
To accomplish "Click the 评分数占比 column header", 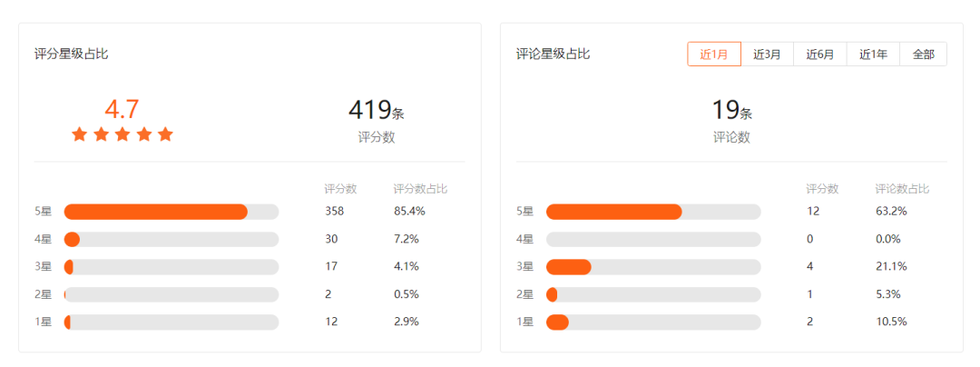I will pos(420,189).
